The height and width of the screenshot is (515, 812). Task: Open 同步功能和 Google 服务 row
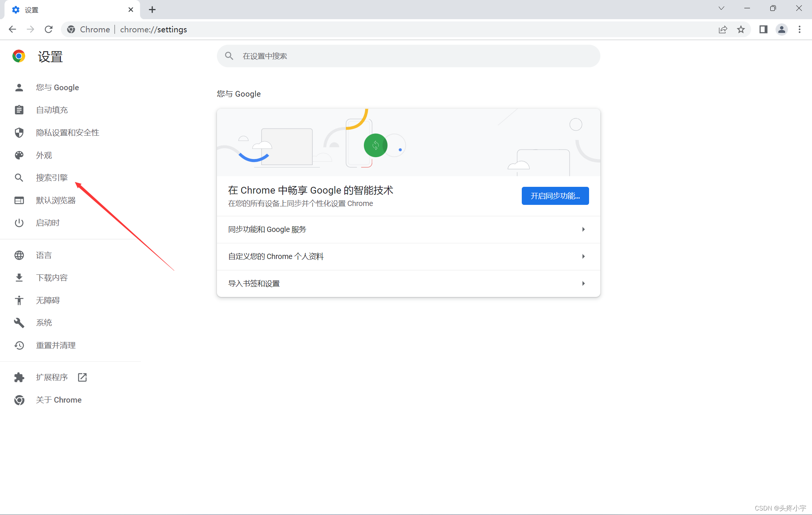408,229
